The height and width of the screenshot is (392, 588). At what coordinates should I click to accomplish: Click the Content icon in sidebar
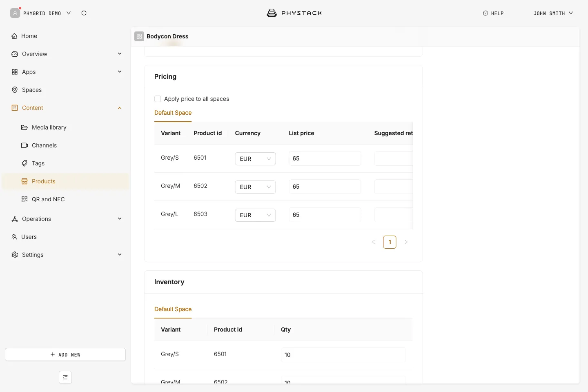pos(15,108)
